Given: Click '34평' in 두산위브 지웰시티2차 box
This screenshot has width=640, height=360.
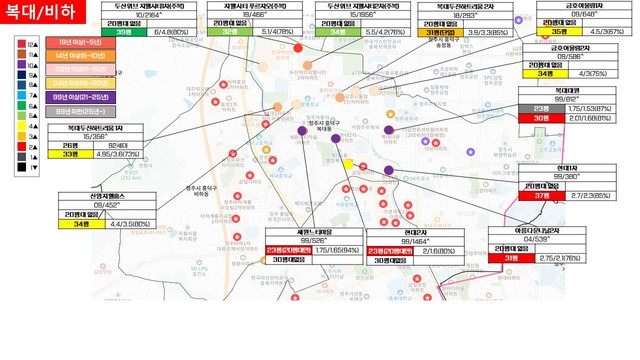Looking at the screenshot, I should coord(338,32).
